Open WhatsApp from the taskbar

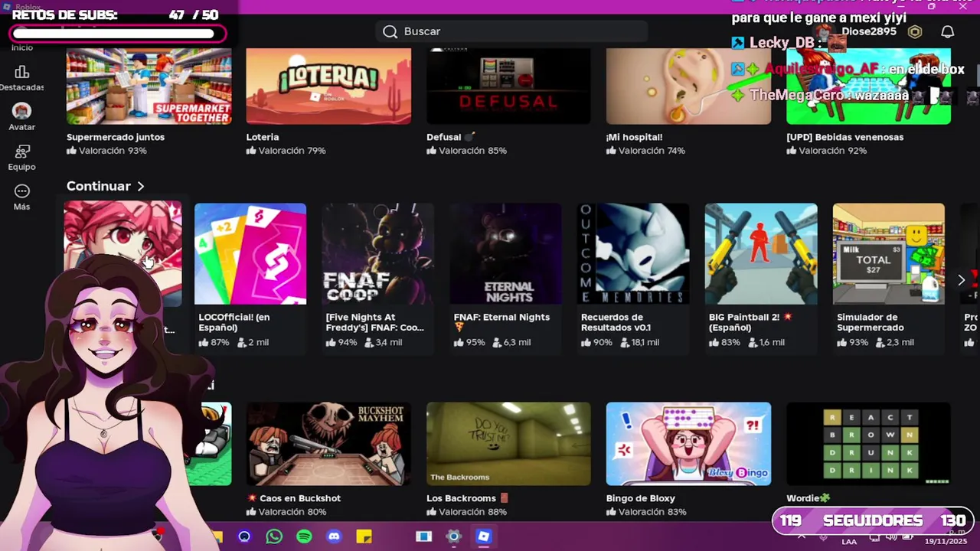pyautogui.click(x=274, y=536)
